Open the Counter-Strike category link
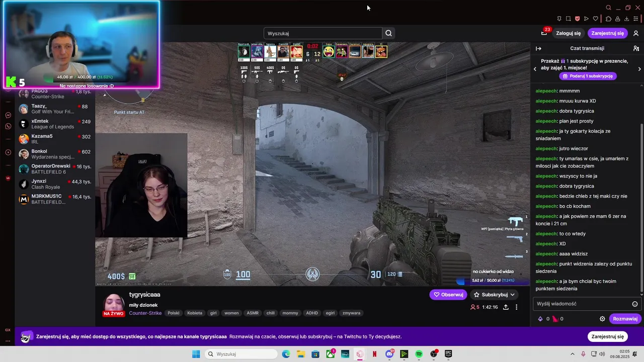 [x=145, y=313]
